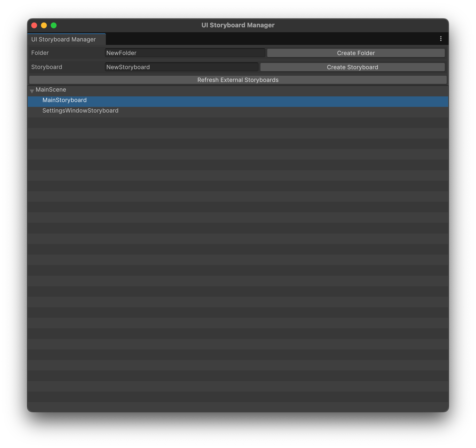Click the Create Folder button
The width and height of the screenshot is (476, 448).
(x=356, y=53)
